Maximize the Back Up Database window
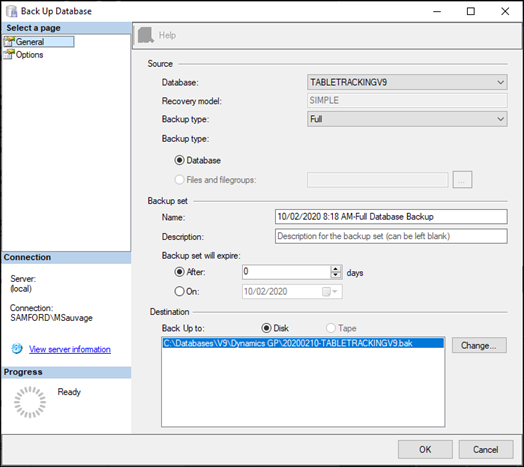524x467 pixels. click(471, 11)
